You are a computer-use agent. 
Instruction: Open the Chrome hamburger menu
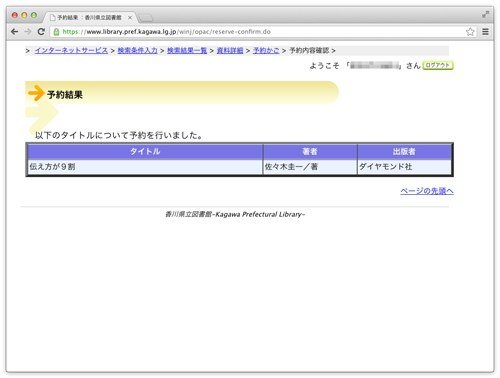[486, 32]
